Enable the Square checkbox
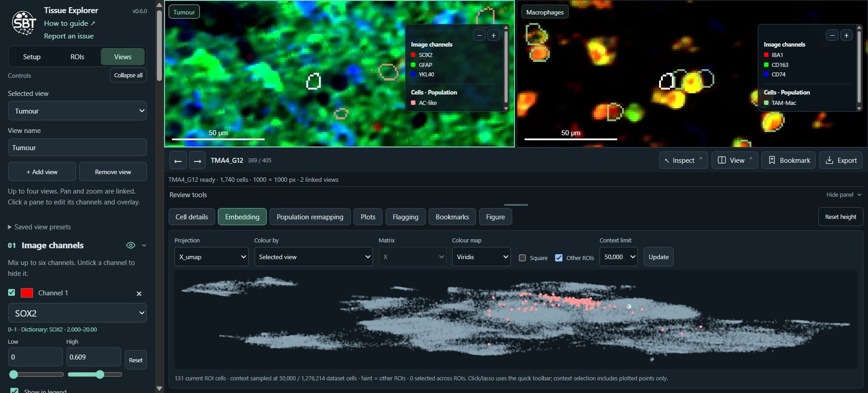 [522, 258]
